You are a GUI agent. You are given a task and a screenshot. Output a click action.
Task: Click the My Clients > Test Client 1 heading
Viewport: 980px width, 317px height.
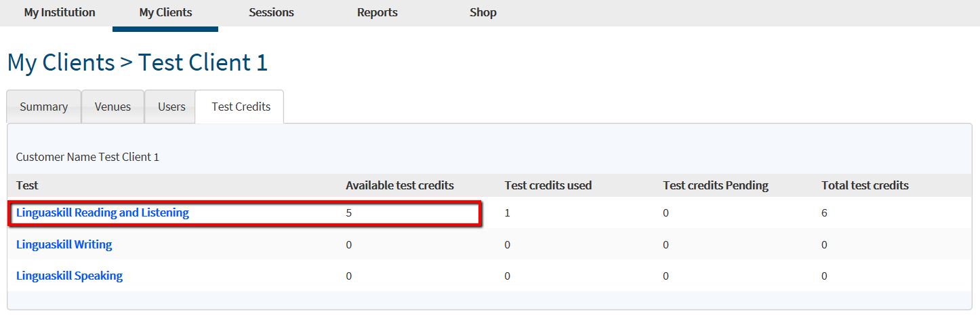(x=138, y=62)
